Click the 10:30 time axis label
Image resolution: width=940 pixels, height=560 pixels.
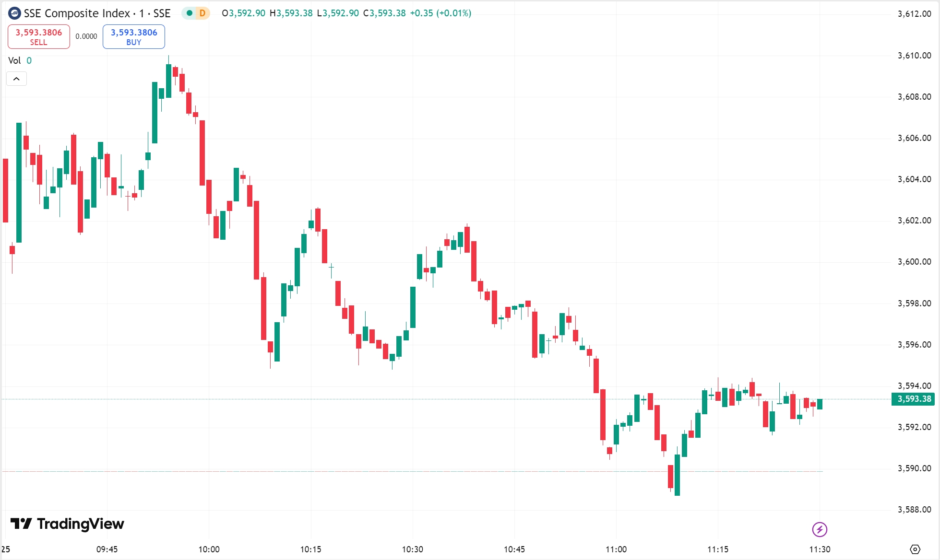coord(413,549)
